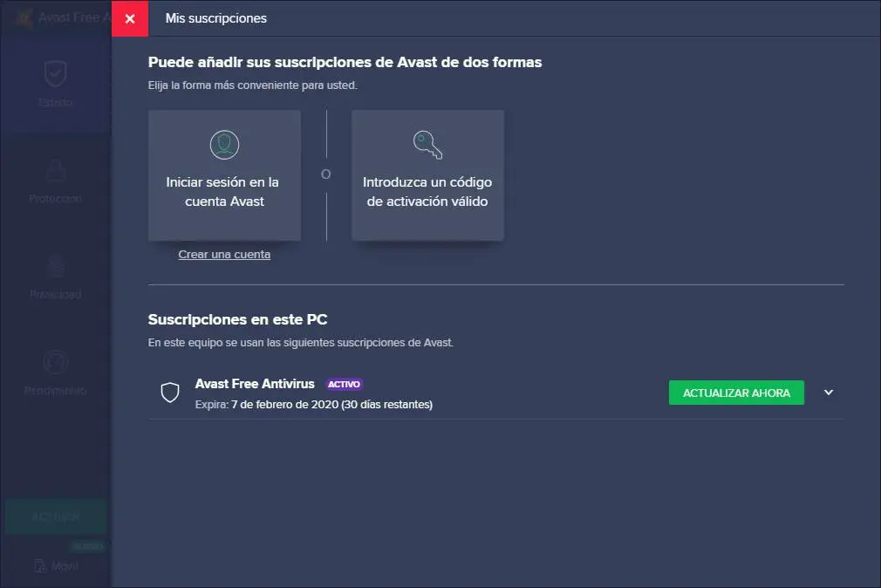Click the Suscripciones en este PC heading
The image size is (881, 588).
point(237,319)
